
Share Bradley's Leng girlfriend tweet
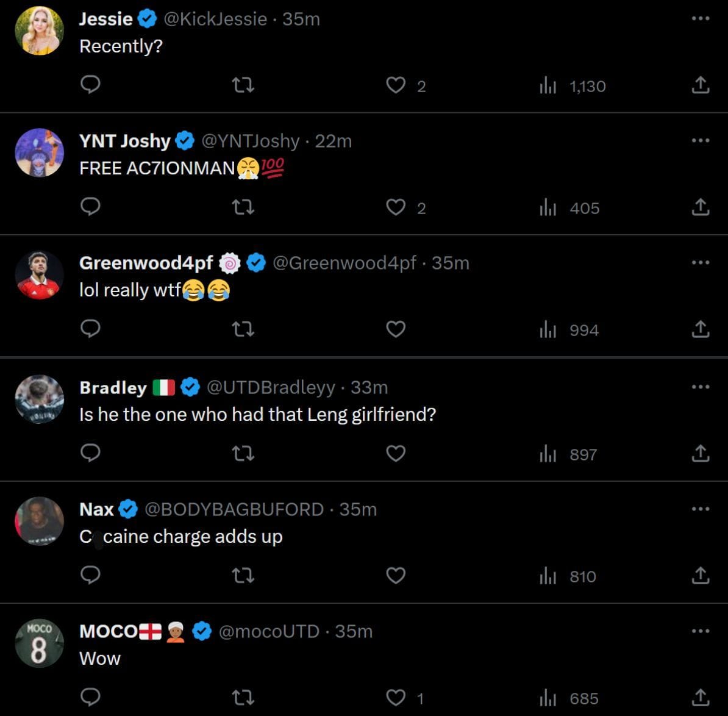701,454
